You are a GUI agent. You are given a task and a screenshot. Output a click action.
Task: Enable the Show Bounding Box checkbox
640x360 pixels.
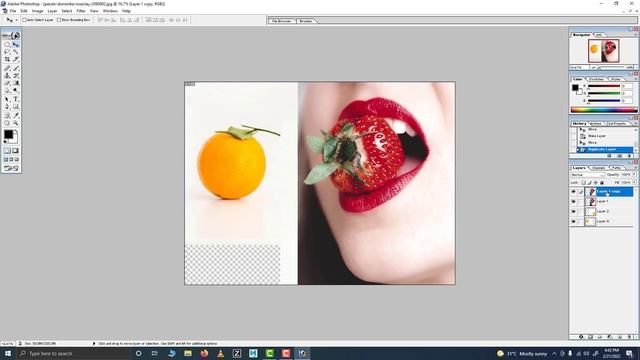pyautogui.click(x=59, y=20)
